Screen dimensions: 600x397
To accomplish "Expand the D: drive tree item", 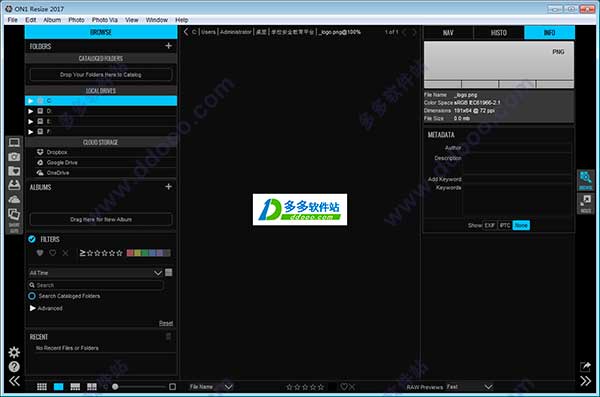I will [31, 111].
